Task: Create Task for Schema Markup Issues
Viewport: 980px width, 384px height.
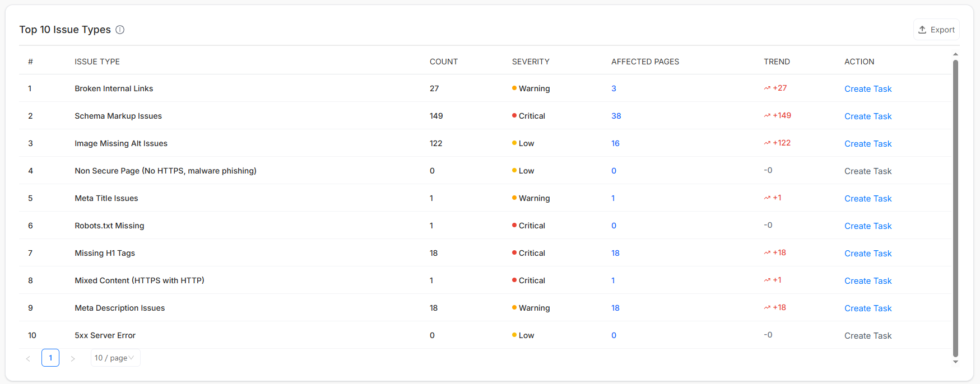Action: [868, 116]
